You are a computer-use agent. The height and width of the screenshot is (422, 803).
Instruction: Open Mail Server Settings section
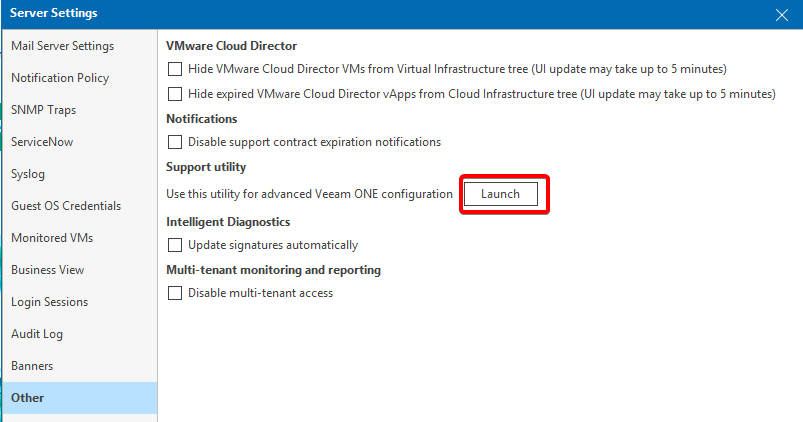tap(62, 46)
